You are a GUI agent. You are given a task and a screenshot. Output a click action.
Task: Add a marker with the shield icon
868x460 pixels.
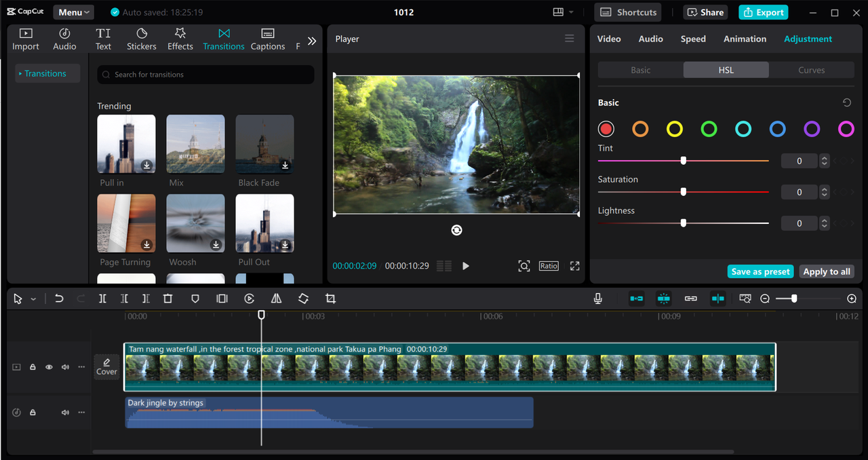(x=195, y=299)
